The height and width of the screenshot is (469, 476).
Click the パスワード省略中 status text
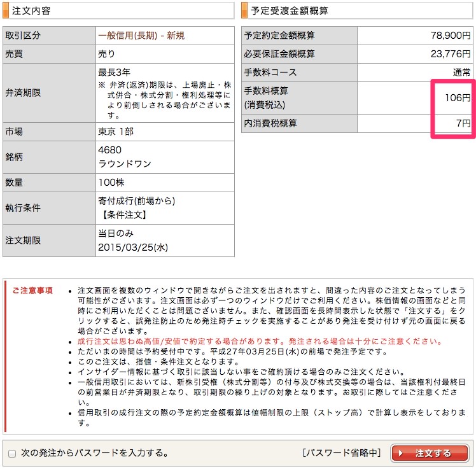[x=342, y=453]
